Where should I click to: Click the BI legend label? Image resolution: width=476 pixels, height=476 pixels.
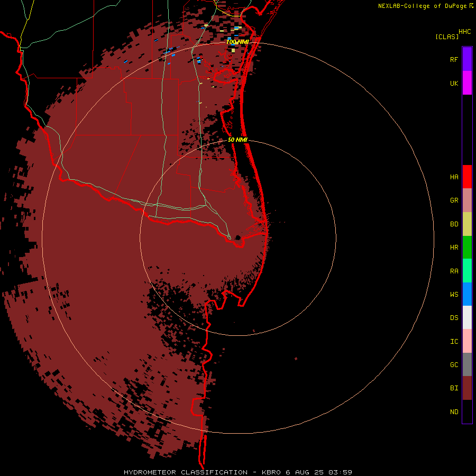click(454, 388)
